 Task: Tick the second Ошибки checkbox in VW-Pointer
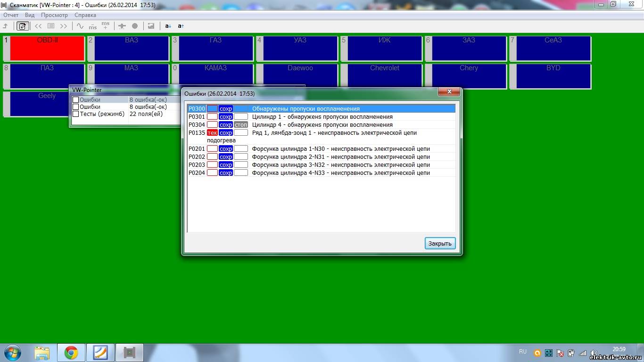pyautogui.click(x=75, y=107)
